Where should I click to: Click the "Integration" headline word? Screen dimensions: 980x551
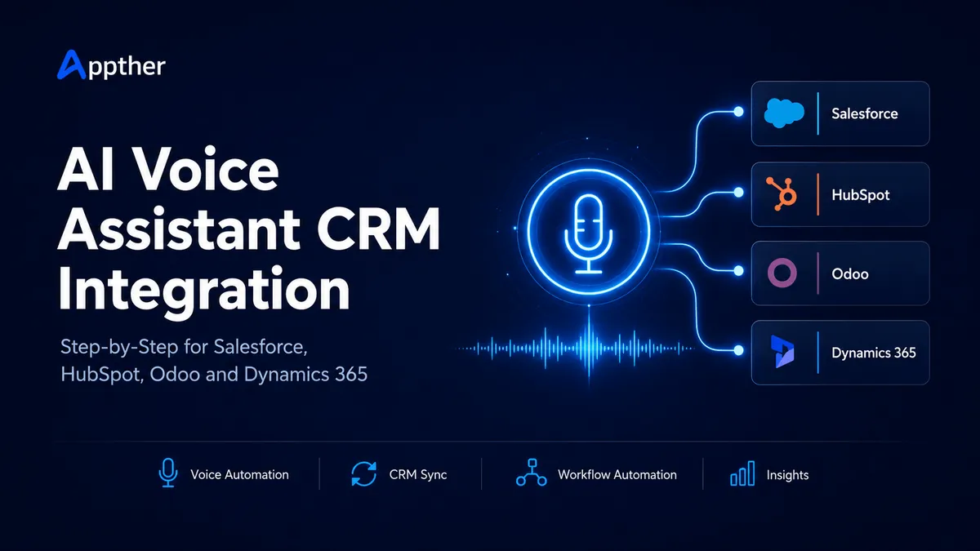tap(205, 292)
